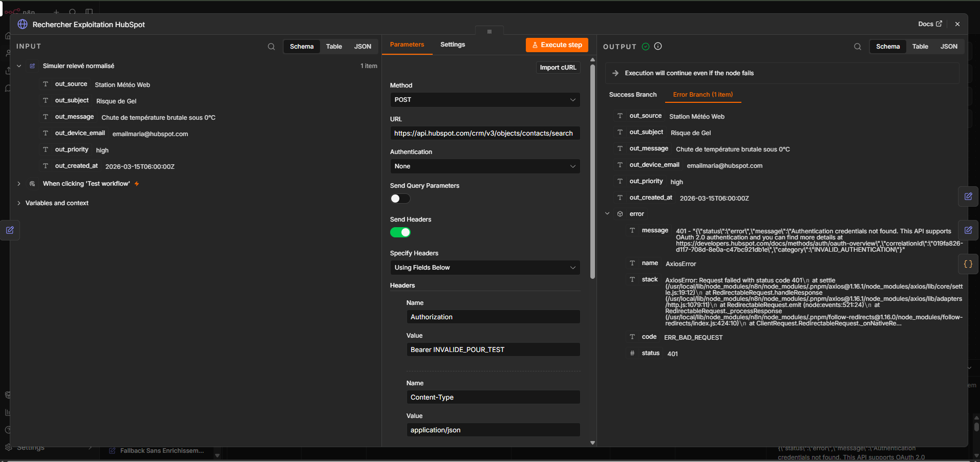Select OUTPUT JSON view

click(949, 47)
